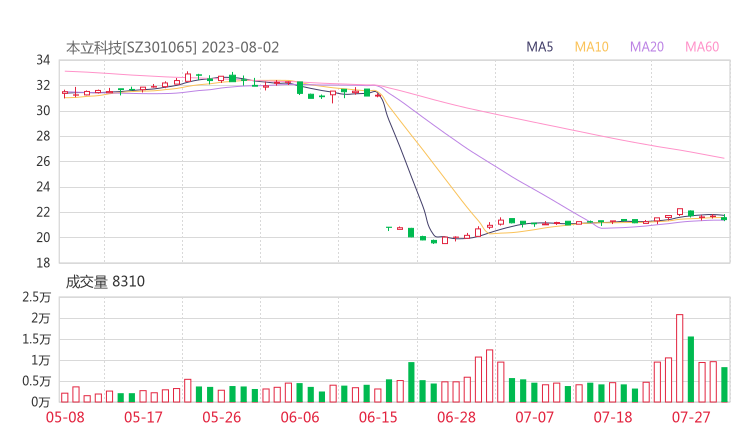
Task: Click the 1万 volume axis label
Action: (41, 360)
